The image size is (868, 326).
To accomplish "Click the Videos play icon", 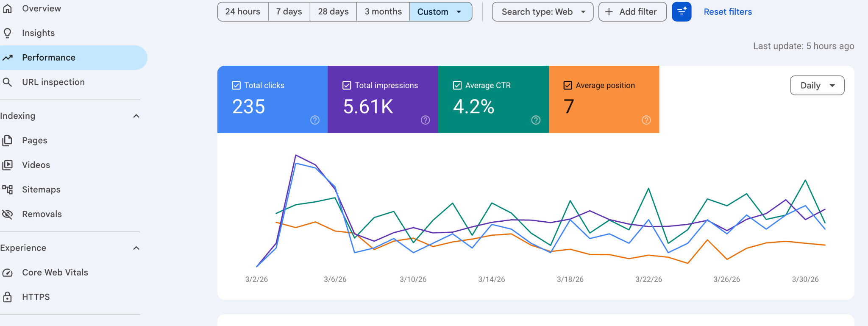I will coord(7,165).
